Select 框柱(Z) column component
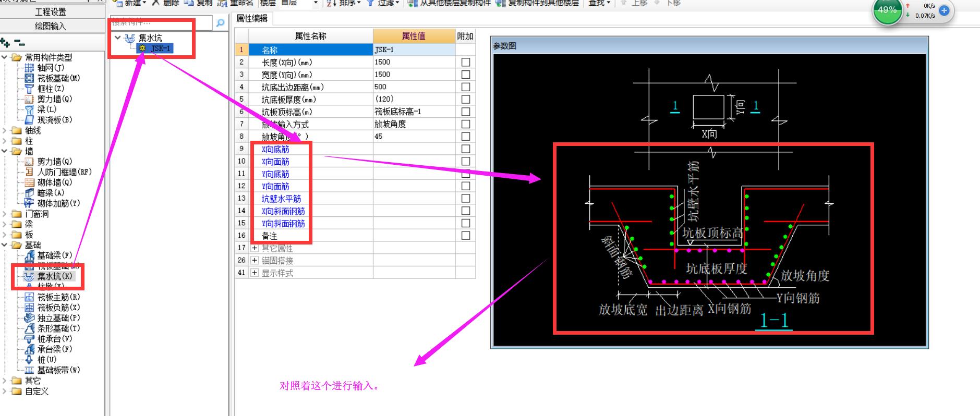The image size is (980, 416). point(51,89)
